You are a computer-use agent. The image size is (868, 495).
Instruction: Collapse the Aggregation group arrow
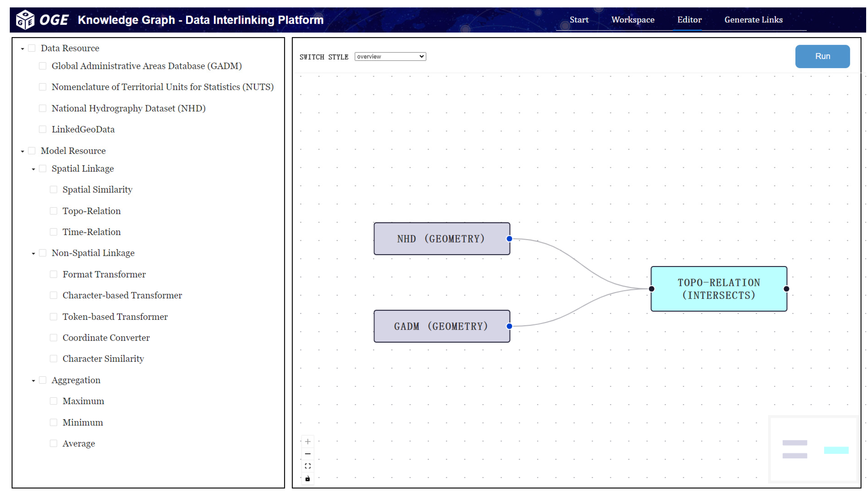click(33, 381)
